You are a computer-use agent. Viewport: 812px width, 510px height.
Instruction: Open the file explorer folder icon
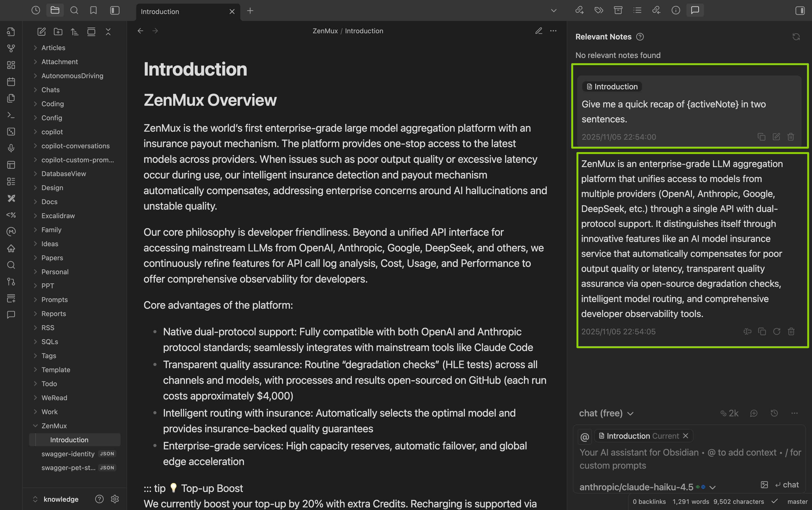coord(55,10)
